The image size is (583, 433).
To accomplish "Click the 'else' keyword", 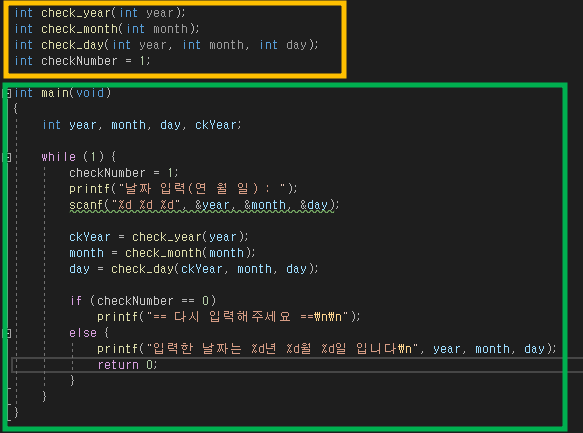I will point(83,333).
